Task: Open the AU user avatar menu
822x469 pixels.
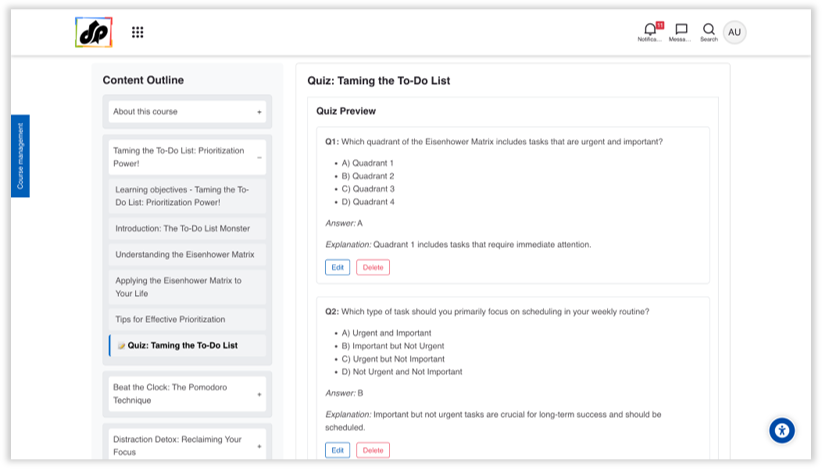Action: coord(734,32)
